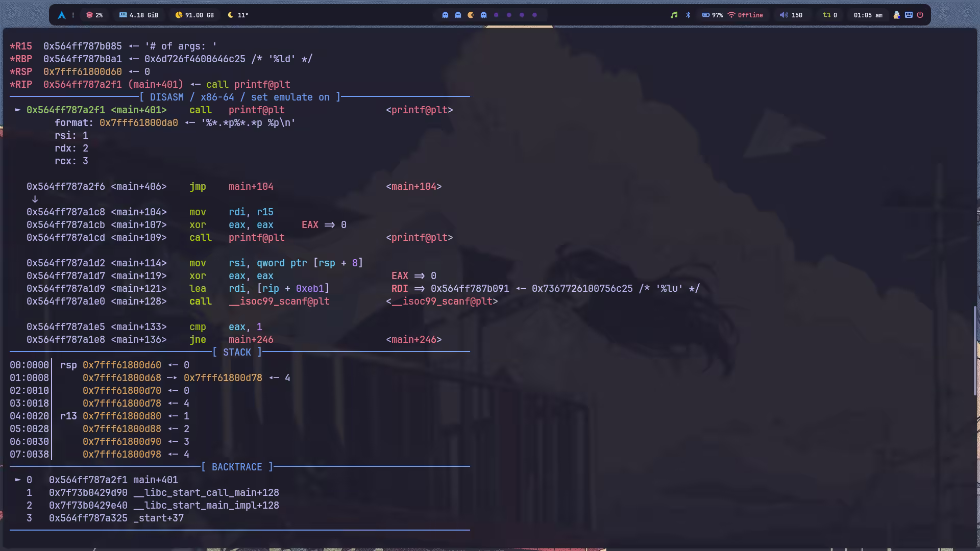Expand the three-dot menu beside Arch logo
Screen dimensions: 980x551
pyautogui.click(x=73, y=15)
